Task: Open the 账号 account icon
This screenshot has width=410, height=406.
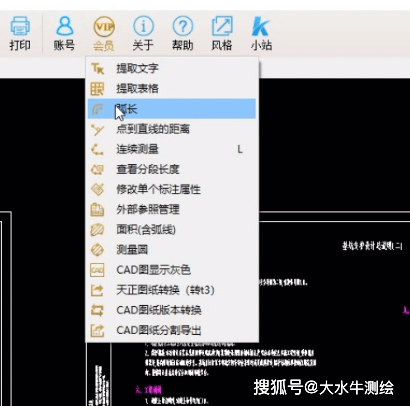Action: [64, 26]
